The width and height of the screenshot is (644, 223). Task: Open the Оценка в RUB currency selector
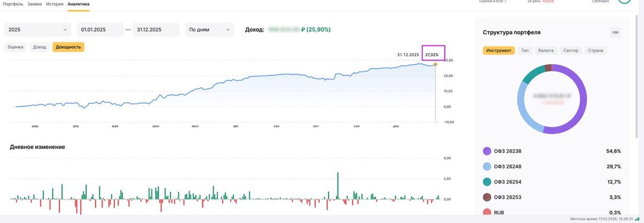click(x=494, y=2)
